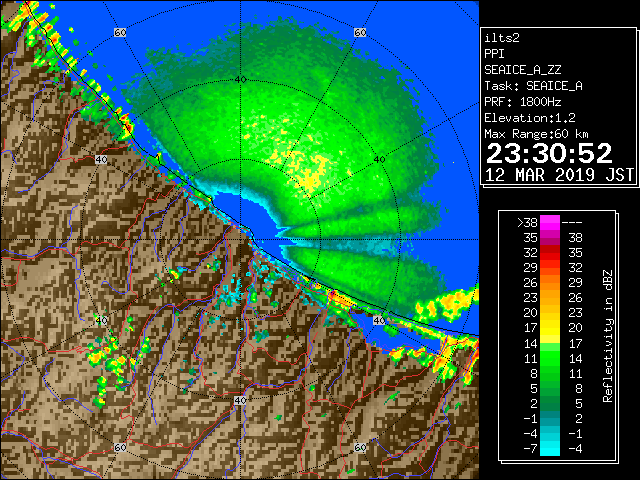Pick the yellow band of the reflectivity color bar
Screen dimensions: 640x480
550,328
